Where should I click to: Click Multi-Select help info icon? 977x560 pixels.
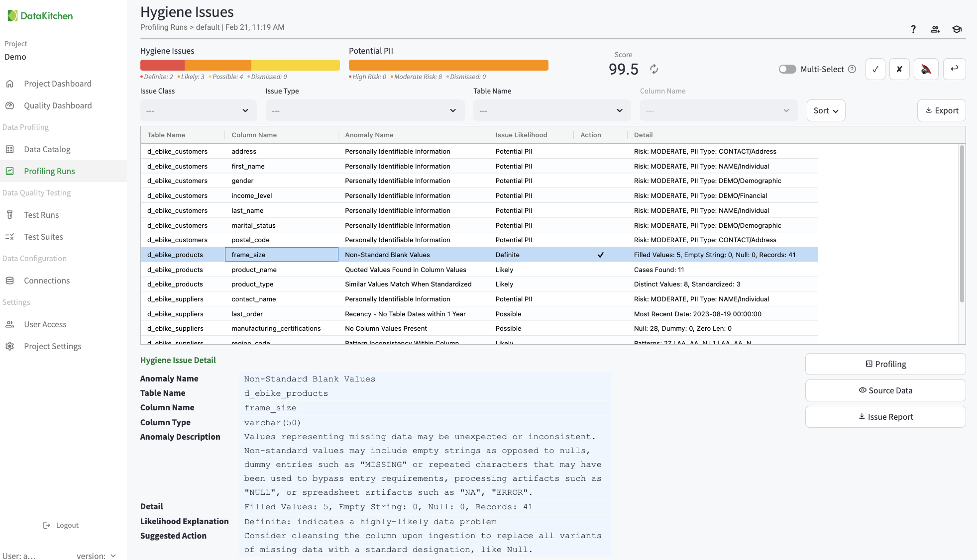tap(852, 69)
